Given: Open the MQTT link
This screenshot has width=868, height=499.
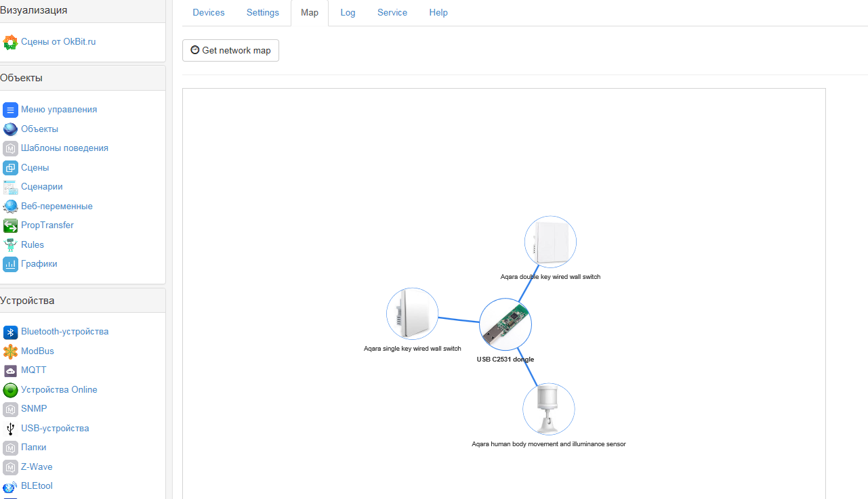Looking at the screenshot, I should (34, 370).
